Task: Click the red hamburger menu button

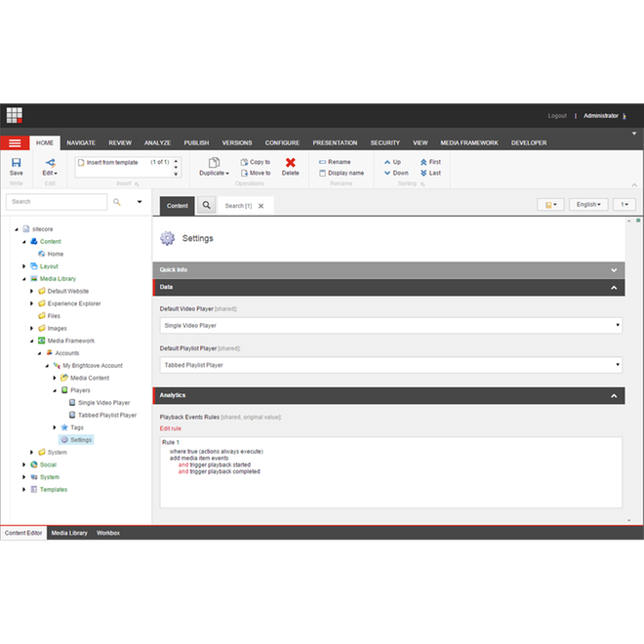Action: [15, 142]
